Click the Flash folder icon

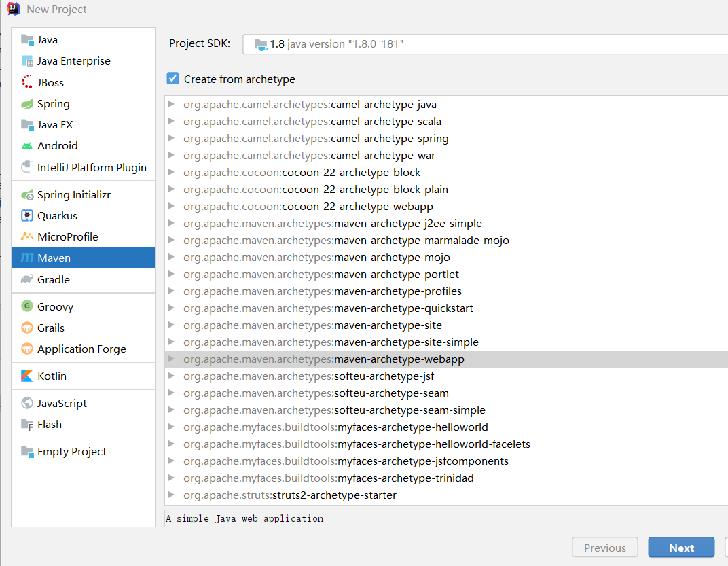click(27, 424)
